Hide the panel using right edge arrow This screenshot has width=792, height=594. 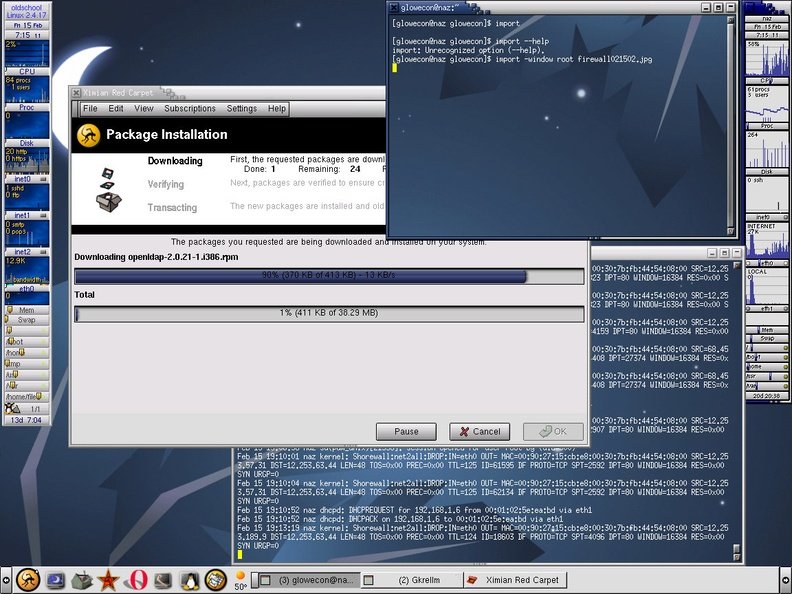pos(786,580)
